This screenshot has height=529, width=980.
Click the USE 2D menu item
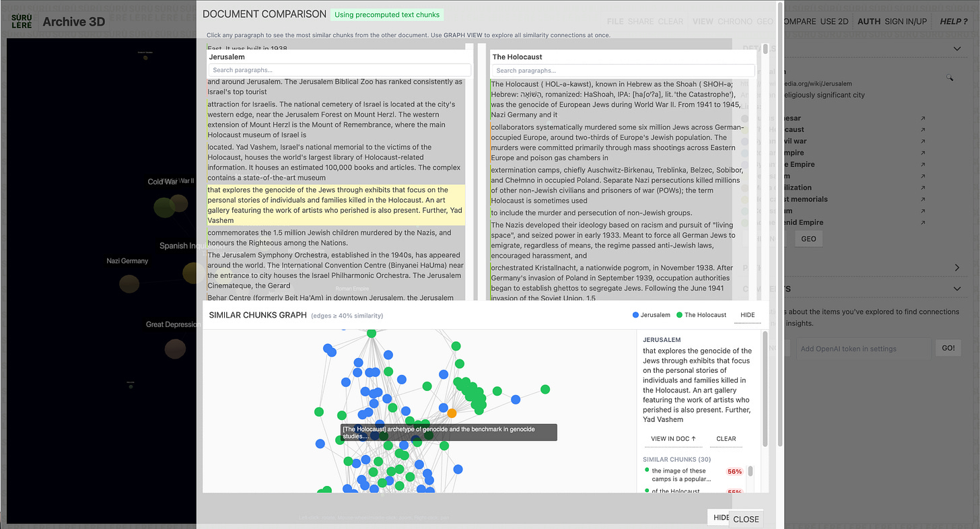834,22
